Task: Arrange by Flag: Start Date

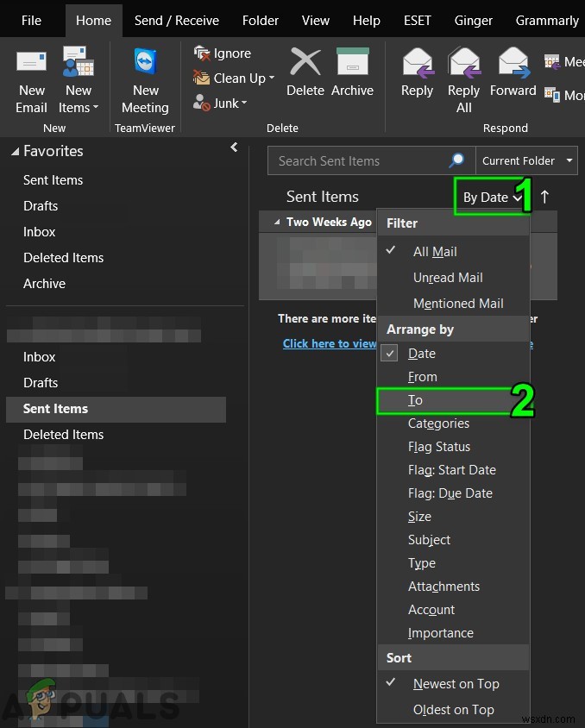Action: click(x=453, y=470)
